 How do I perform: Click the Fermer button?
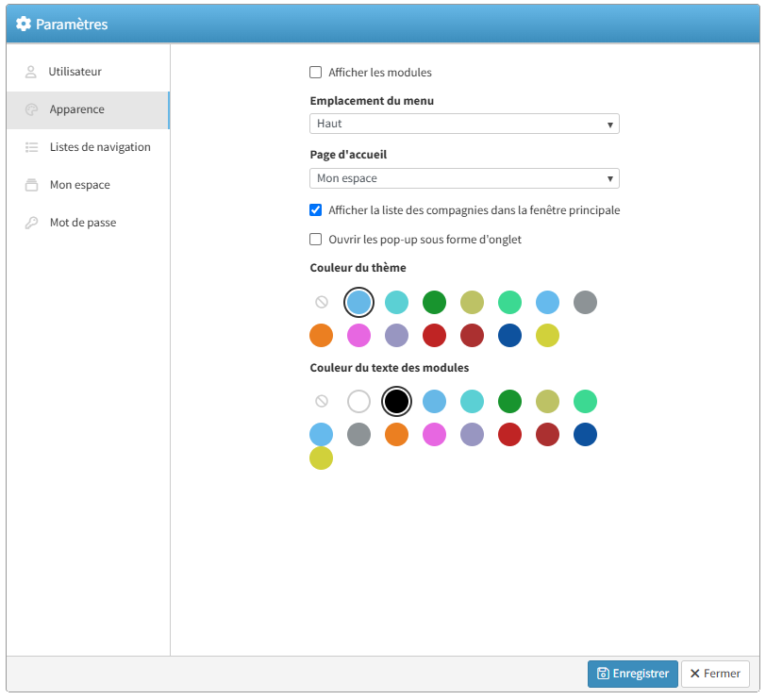(715, 674)
